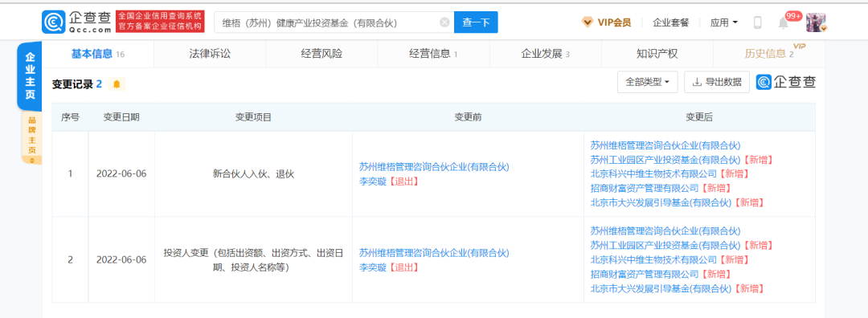Screen dimensions: 868x318
Task: Click the VIP会员 diamond icon
Action: pyautogui.click(x=588, y=22)
